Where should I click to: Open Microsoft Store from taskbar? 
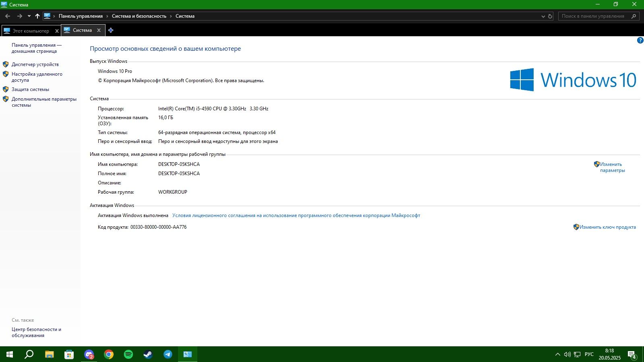point(69,354)
